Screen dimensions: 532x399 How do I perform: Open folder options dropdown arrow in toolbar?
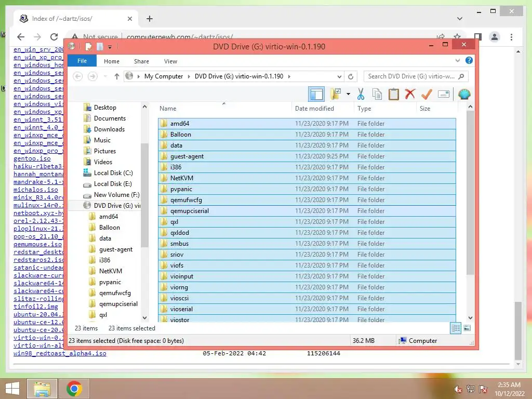[349, 94]
